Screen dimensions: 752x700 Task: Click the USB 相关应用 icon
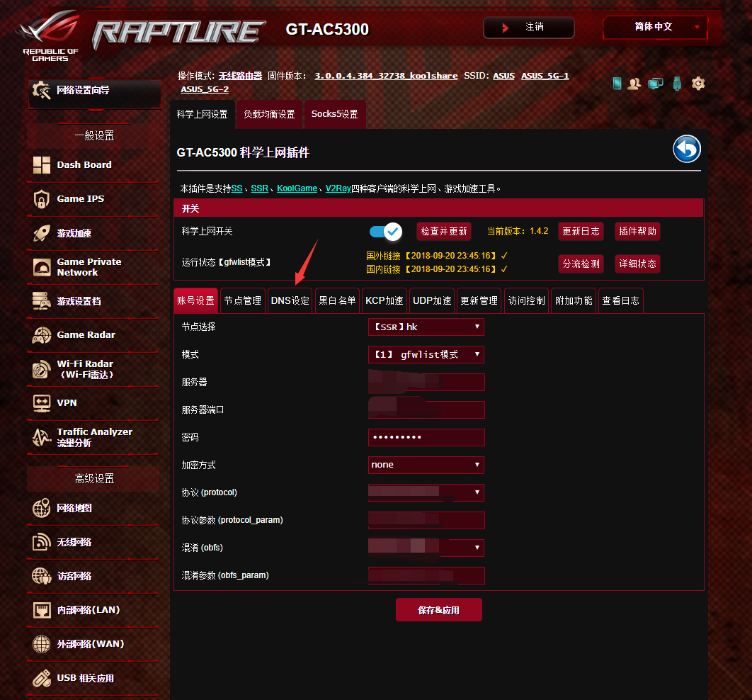(x=41, y=678)
